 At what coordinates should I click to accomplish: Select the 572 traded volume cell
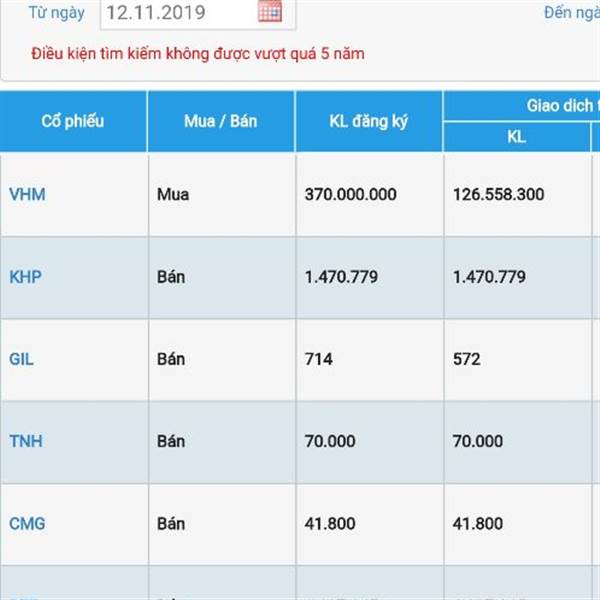click(x=518, y=359)
